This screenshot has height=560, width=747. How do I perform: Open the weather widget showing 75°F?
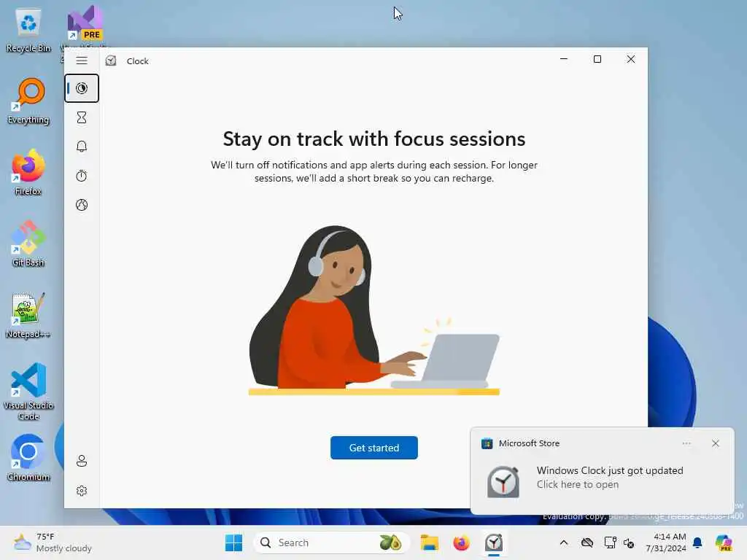coord(53,542)
